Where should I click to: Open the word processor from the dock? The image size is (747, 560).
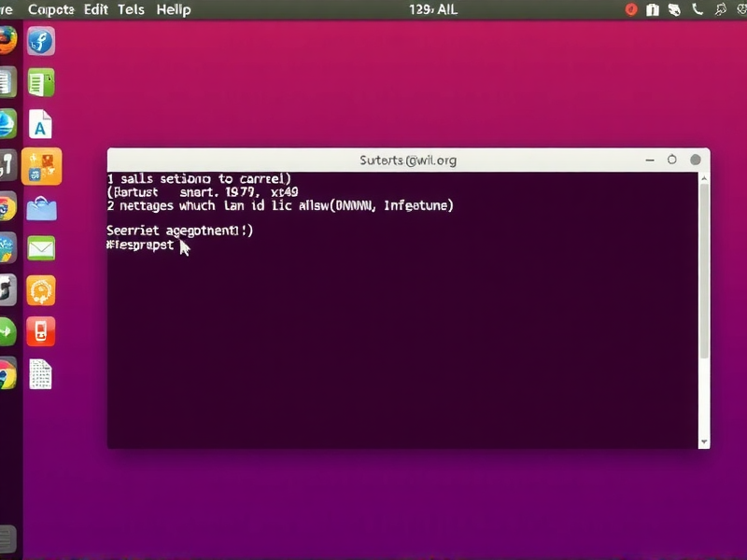tap(41, 81)
